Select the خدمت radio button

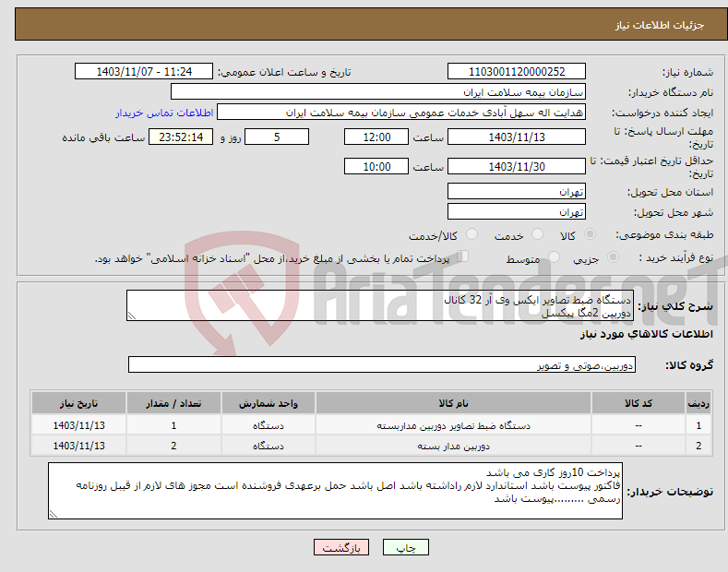coord(537,234)
